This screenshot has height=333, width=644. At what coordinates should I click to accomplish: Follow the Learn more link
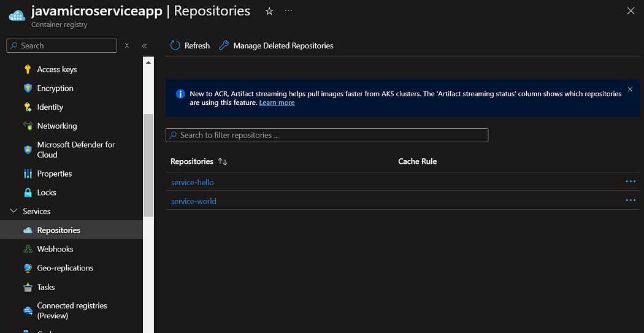(x=277, y=102)
